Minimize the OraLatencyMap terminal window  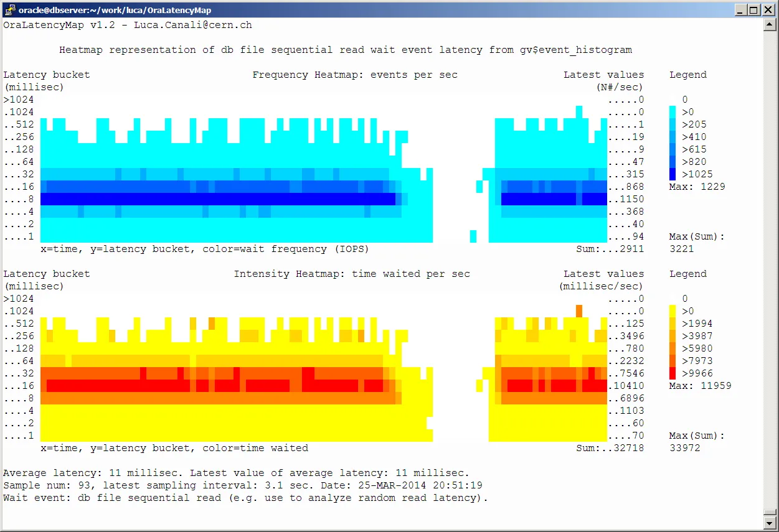coord(740,10)
